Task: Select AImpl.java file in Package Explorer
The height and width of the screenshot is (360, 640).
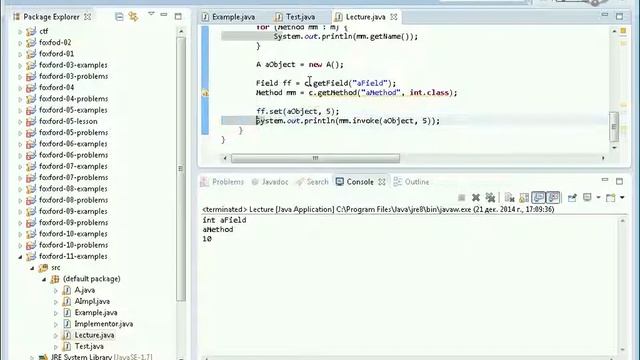Action: [92, 301]
